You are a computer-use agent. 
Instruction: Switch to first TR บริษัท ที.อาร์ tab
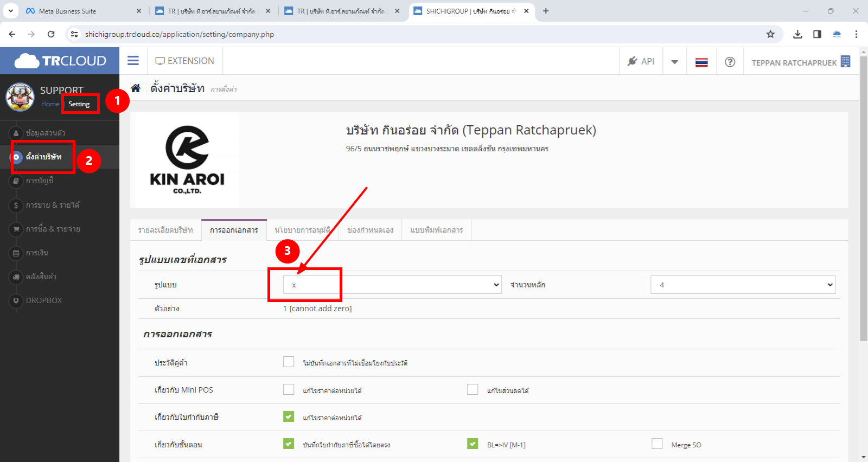point(212,11)
